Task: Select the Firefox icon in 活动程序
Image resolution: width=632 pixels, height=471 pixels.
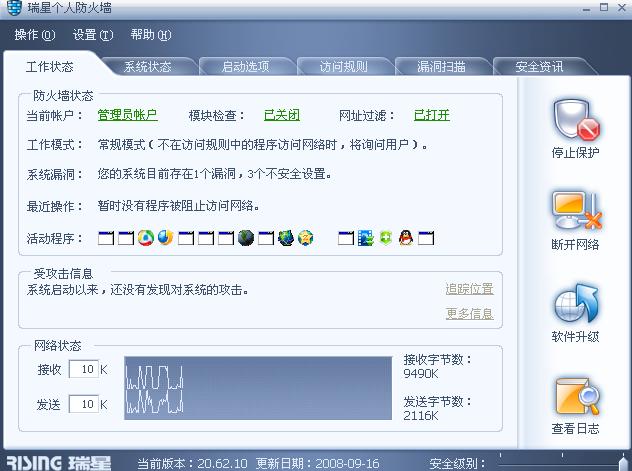Action: click(166, 238)
